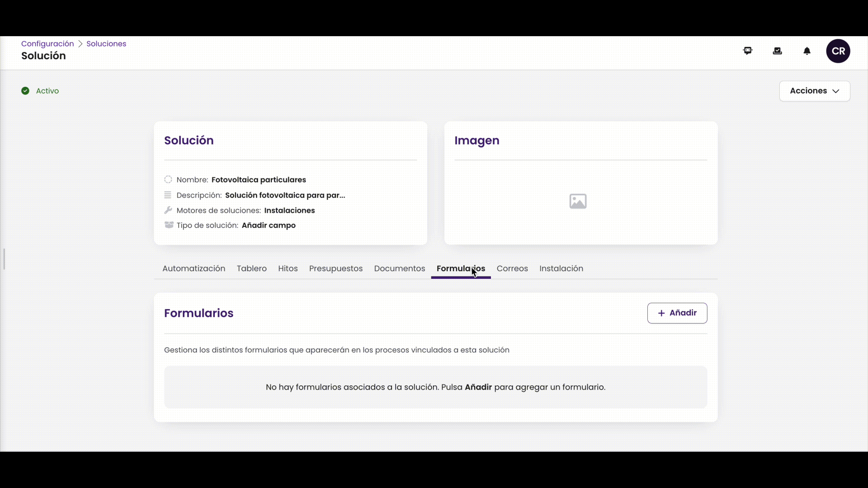This screenshot has height=488, width=868.
Task: Click the Solución page title
Action: pos(43,56)
